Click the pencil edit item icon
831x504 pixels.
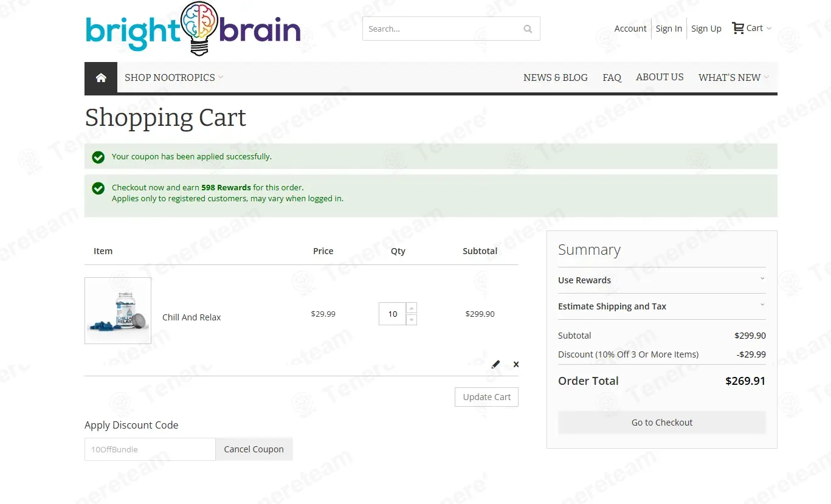pyautogui.click(x=495, y=364)
